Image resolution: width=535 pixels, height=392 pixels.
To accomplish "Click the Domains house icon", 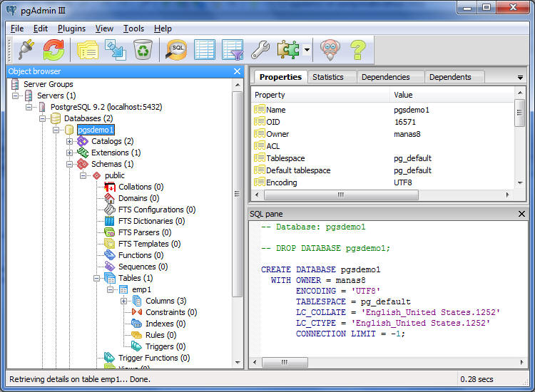I will tap(110, 198).
